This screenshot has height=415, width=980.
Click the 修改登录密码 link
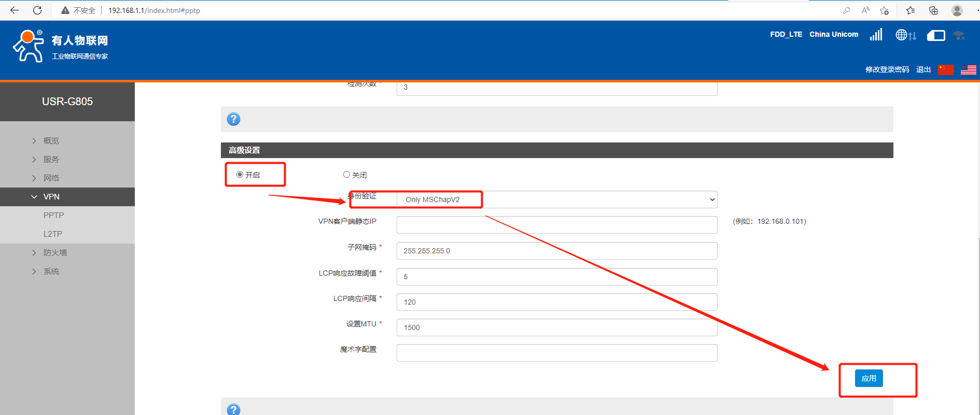887,70
